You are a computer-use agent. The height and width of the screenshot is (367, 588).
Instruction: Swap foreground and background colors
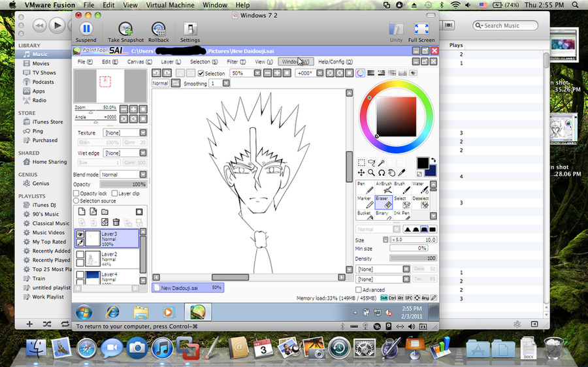(434, 160)
